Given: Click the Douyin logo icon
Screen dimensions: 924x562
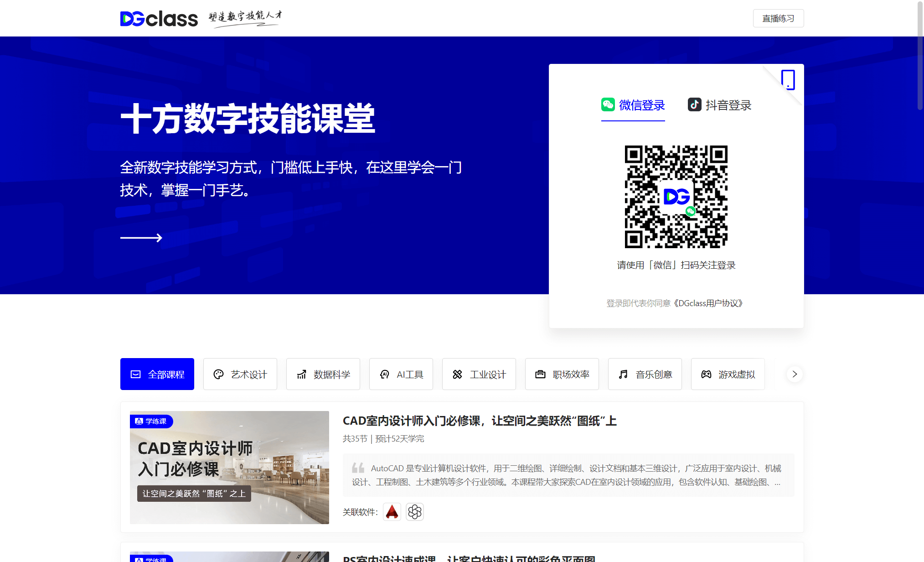Looking at the screenshot, I should [694, 105].
